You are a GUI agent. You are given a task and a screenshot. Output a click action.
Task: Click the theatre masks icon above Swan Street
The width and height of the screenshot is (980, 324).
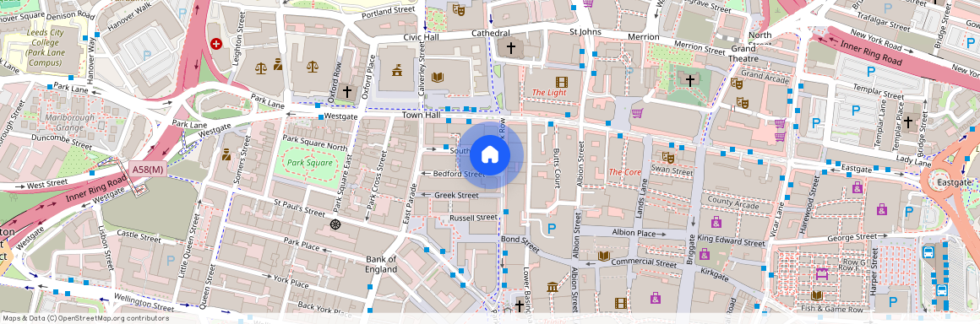(667, 157)
